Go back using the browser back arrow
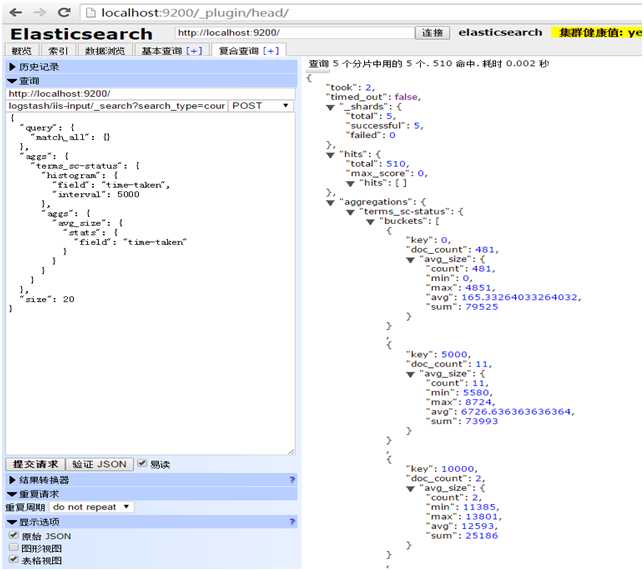644x571 pixels. click(x=15, y=12)
